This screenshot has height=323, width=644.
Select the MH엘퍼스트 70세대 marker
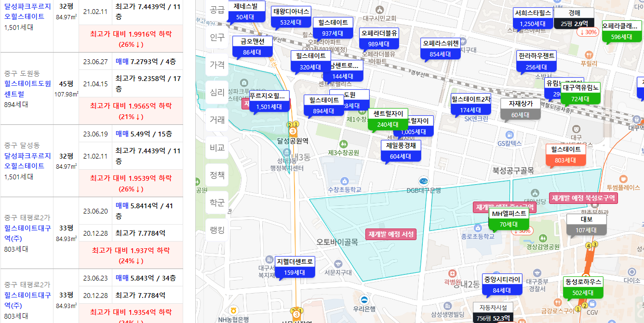pos(509,219)
